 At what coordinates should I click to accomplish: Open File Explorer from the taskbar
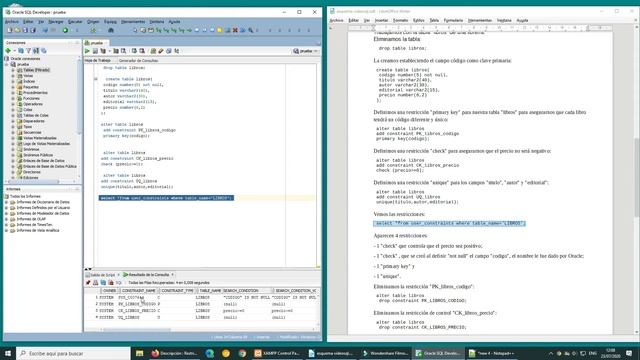(x=140, y=353)
